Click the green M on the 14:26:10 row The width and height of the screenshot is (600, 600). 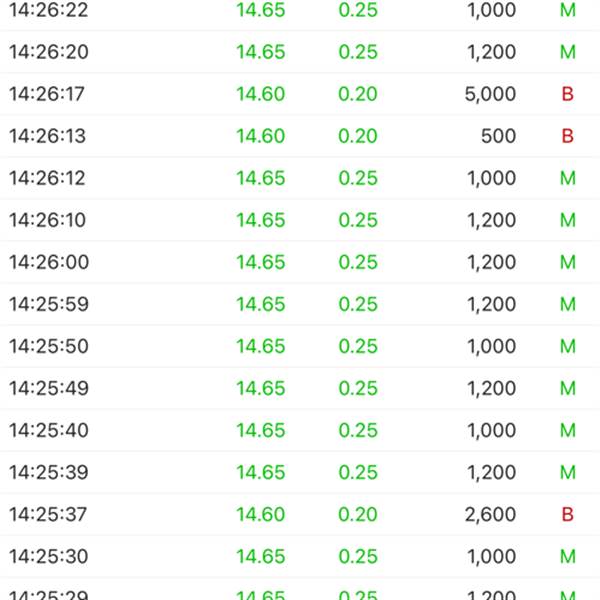click(x=568, y=220)
